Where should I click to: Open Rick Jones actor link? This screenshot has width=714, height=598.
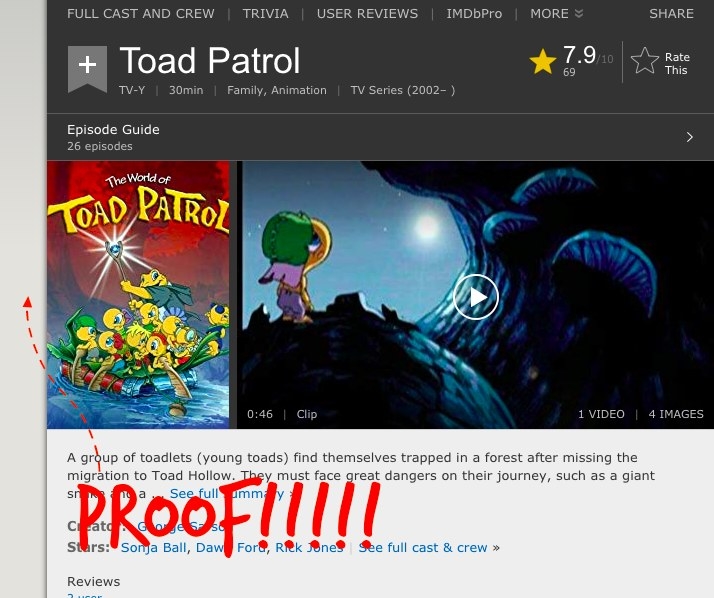point(309,547)
